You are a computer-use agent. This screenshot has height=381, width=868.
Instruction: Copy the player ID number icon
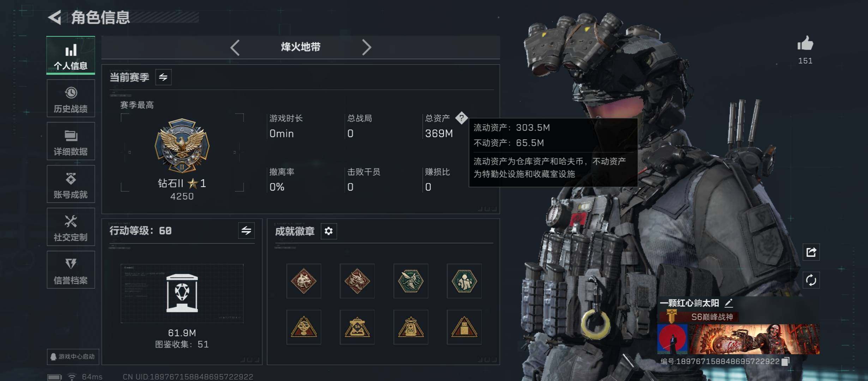pyautogui.click(x=785, y=361)
